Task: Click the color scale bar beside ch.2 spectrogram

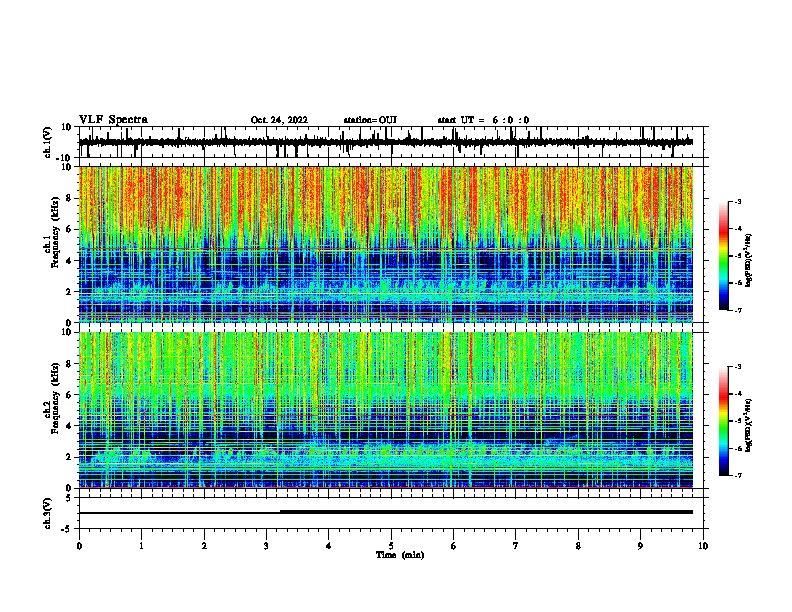Action: (724, 421)
